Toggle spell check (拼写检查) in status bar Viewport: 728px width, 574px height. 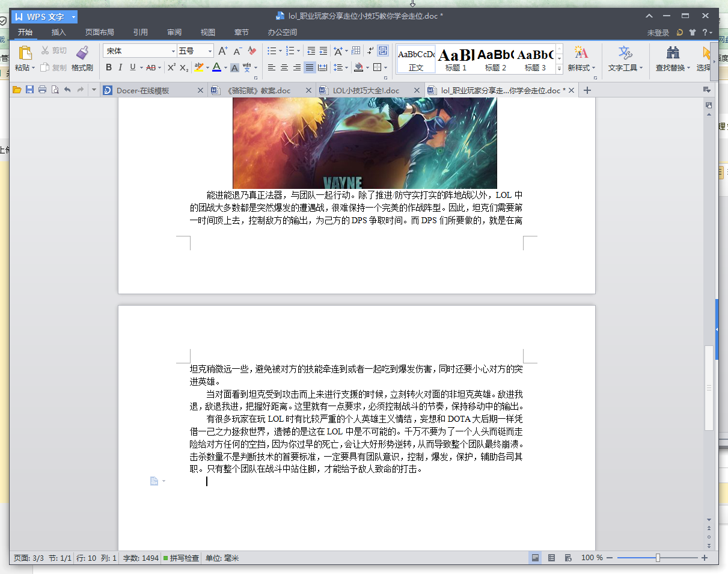(181, 558)
